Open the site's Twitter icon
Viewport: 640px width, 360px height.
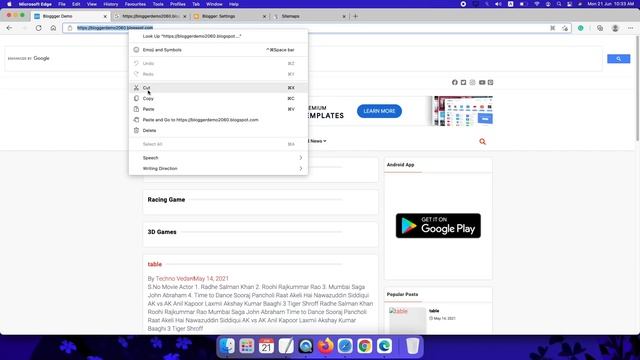coord(463,82)
